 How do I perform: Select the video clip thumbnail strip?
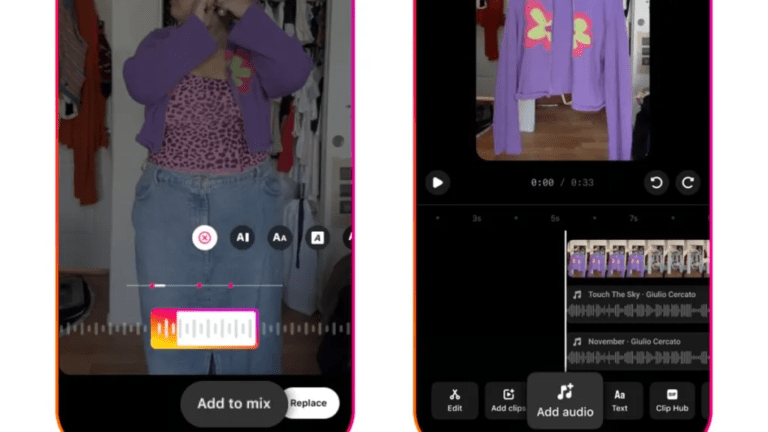pos(638,259)
